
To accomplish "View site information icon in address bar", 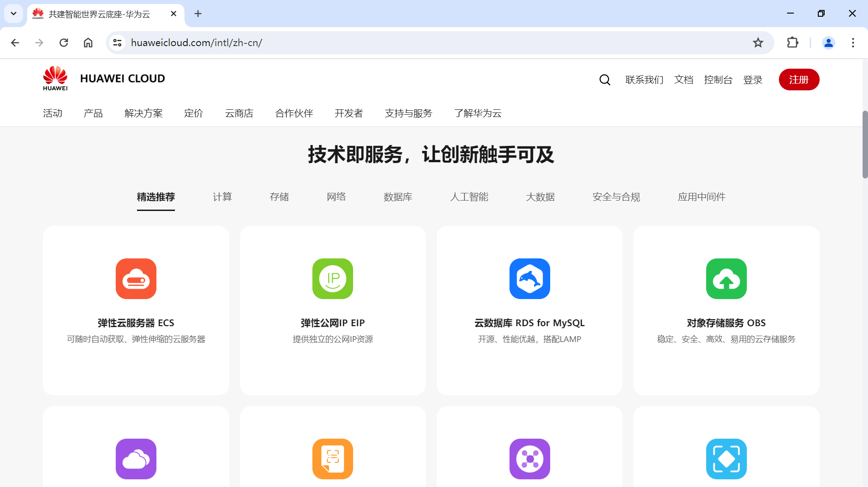I will [x=118, y=42].
